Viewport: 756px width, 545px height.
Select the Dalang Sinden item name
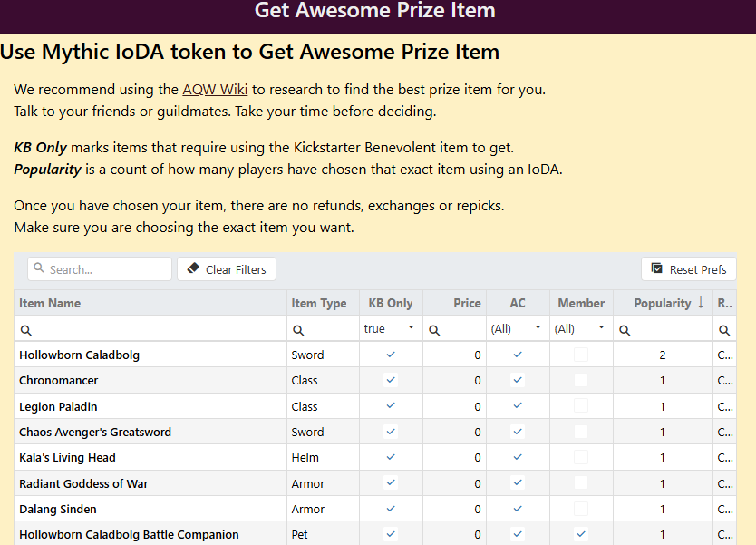[58, 510]
